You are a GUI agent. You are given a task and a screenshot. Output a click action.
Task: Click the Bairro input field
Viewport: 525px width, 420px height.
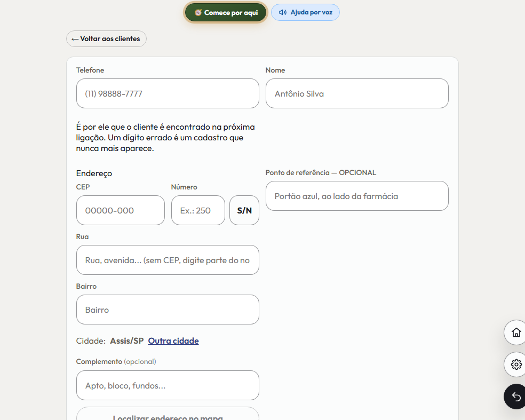point(168,310)
